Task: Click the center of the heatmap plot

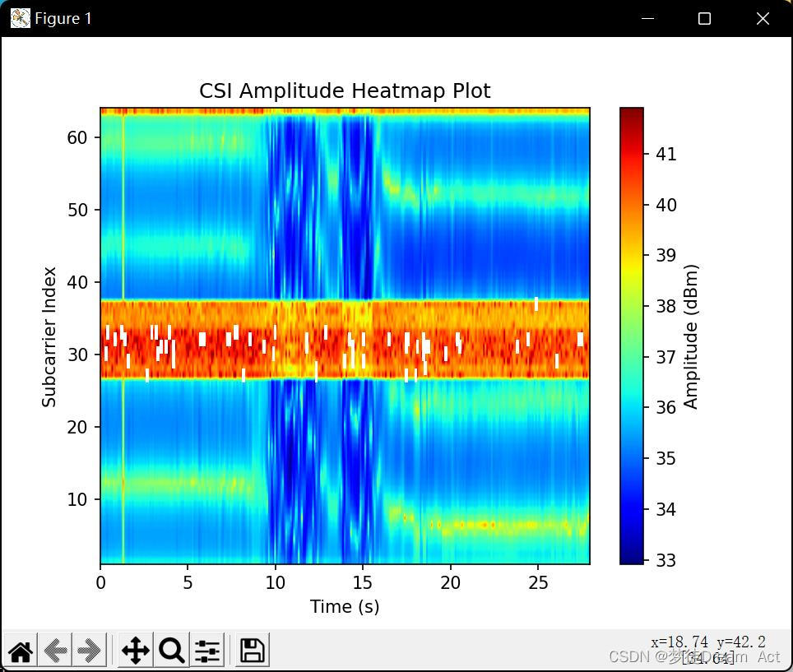Action: click(345, 335)
